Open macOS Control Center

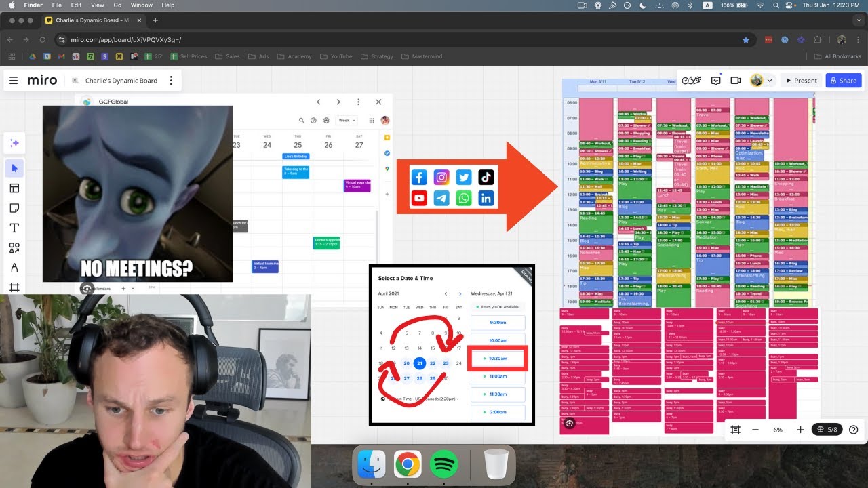791,5
